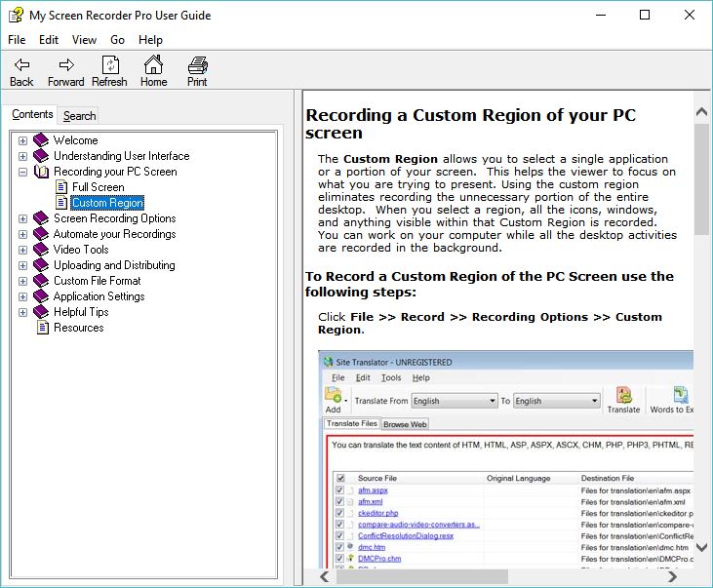Screen dimensions: 713x588
Task: Collapse the Recording your PC Screen node
Action: tap(22, 172)
